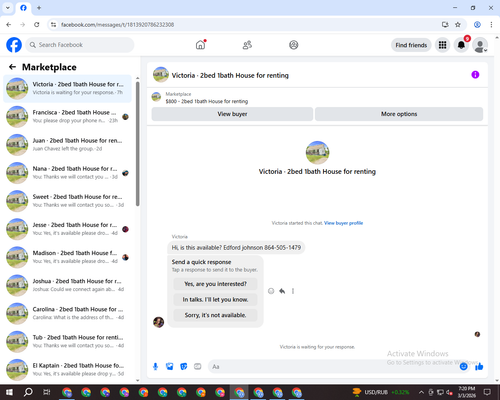The image size is (500, 400).
Task: Open Windows taskbar search
Action: [x=28, y=392]
